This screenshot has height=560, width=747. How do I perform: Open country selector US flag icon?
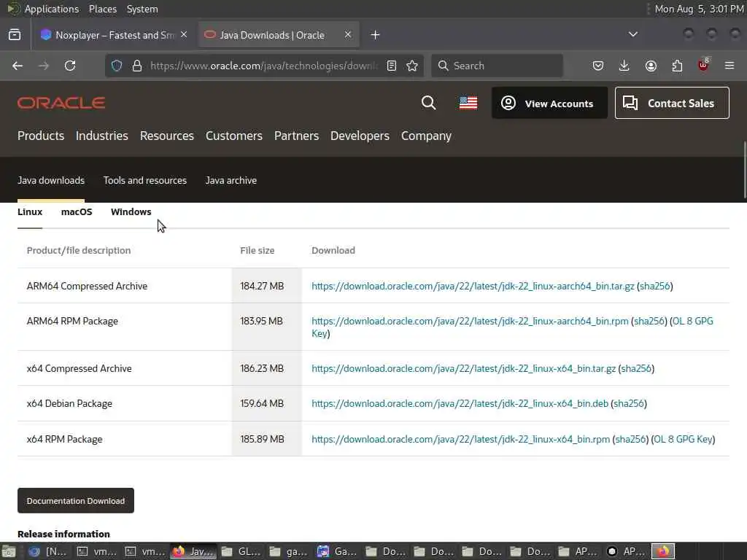468,103
